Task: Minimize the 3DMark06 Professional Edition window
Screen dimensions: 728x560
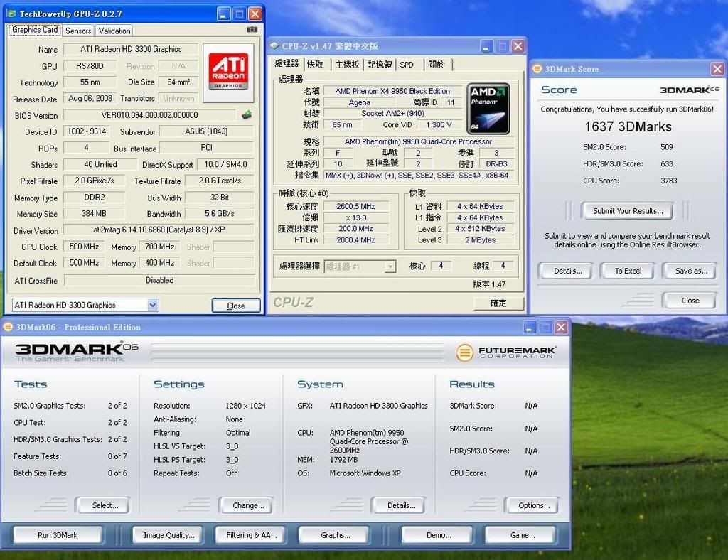Action: point(530,328)
